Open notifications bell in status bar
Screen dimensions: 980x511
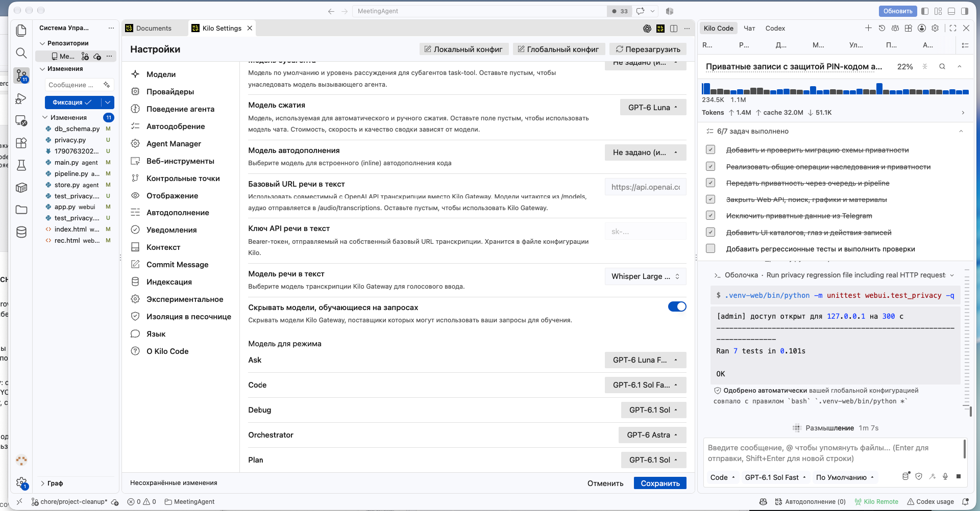click(965, 502)
